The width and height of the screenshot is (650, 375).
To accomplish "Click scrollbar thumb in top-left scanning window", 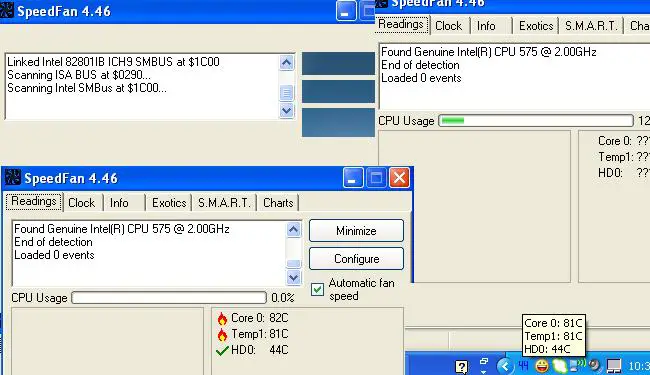I will (x=286, y=93).
